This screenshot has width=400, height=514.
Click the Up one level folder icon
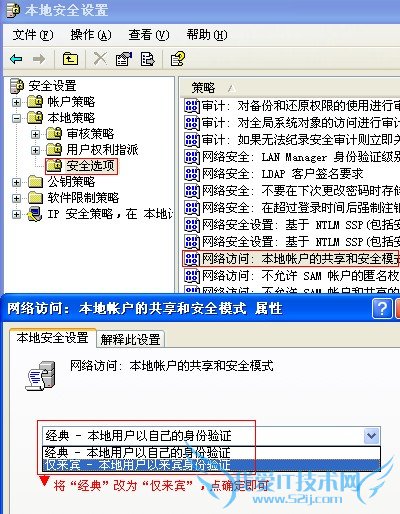(70, 59)
